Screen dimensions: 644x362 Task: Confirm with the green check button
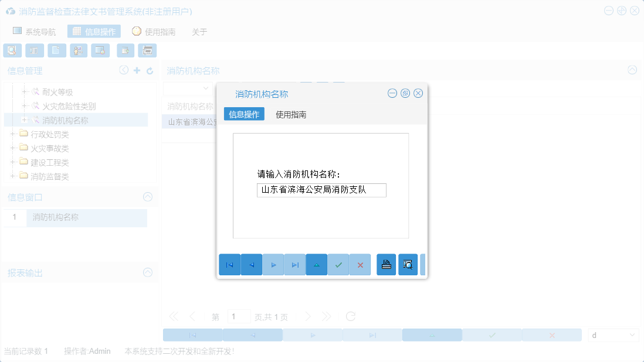[x=338, y=264]
